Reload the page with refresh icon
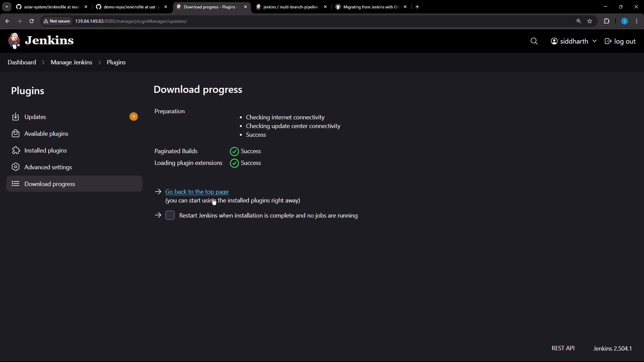 coord(32,21)
